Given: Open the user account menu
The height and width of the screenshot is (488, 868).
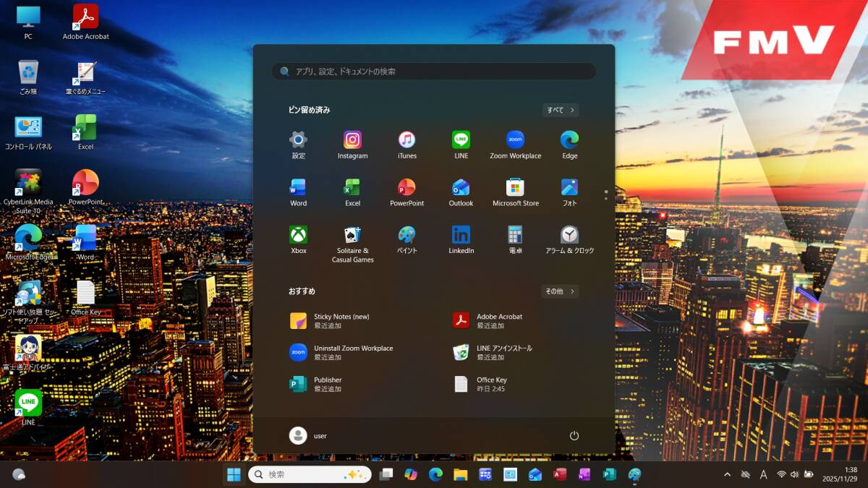Looking at the screenshot, I should coord(309,436).
